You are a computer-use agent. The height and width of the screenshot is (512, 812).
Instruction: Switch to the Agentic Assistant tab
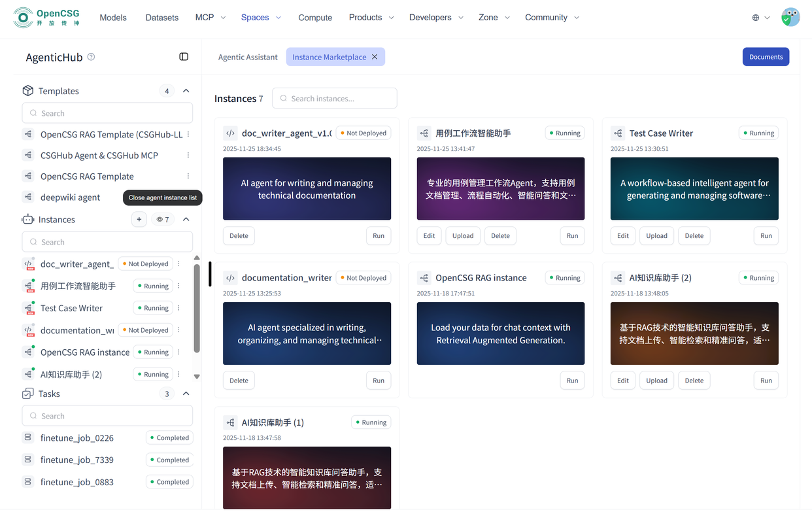tap(248, 57)
